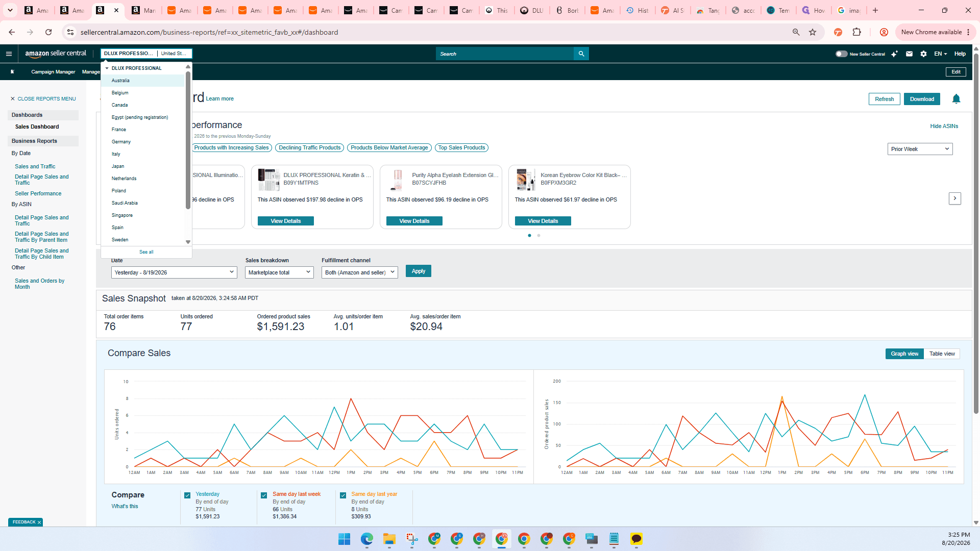The image size is (980, 551).
Task: Click the Apply button
Action: pyautogui.click(x=419, y=271)
